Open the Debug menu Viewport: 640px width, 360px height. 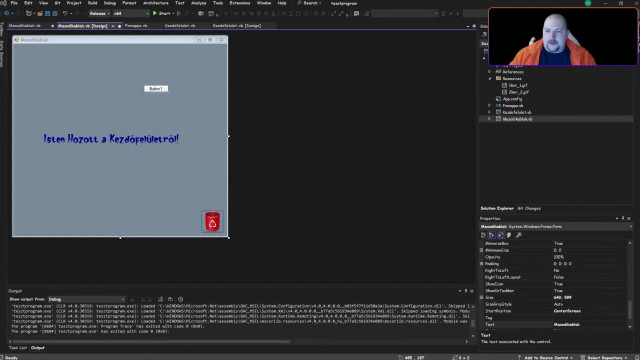pyautogui.click(x=110, y=3)
